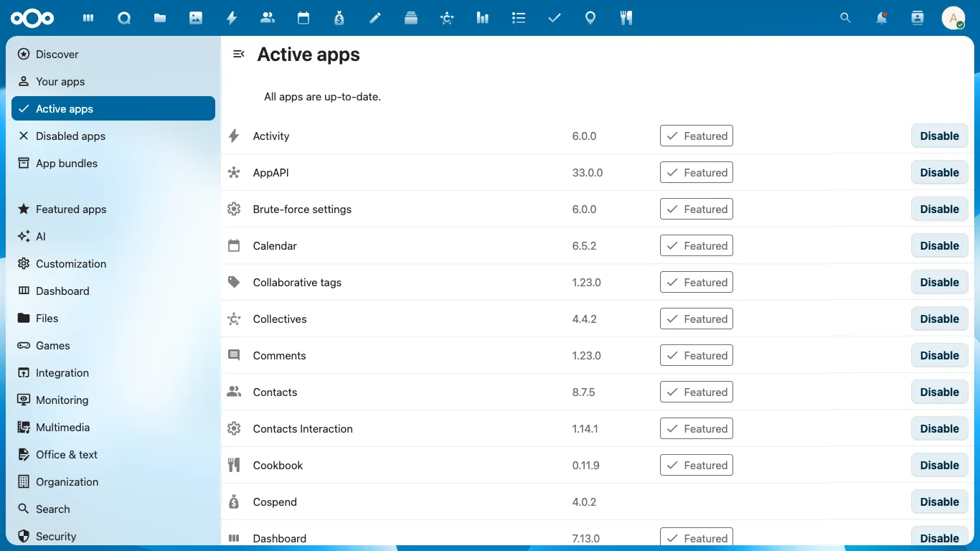Collapse the app navigation sidebar

239,54
